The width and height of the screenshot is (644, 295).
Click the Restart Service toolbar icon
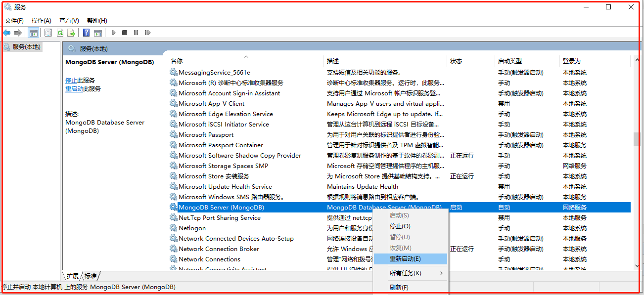pyautogui.click(x=147, y=33)
